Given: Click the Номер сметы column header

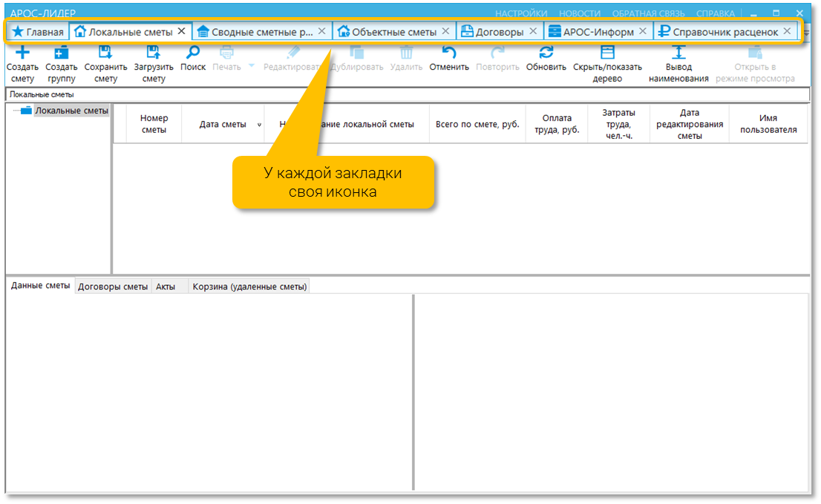Looking at the screenshot, I should coord(154,124).
